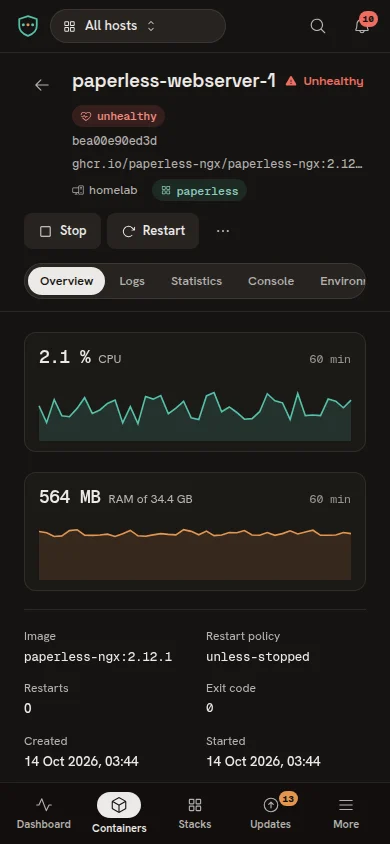Open notifications bell with 10 badge

pyautogui.click(x=362, y=25)
